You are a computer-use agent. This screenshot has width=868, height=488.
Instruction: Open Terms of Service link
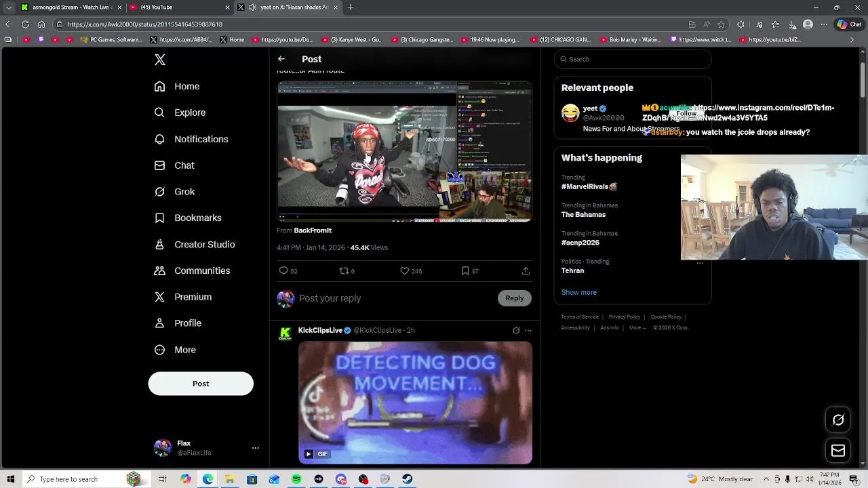tap(580, 317)
